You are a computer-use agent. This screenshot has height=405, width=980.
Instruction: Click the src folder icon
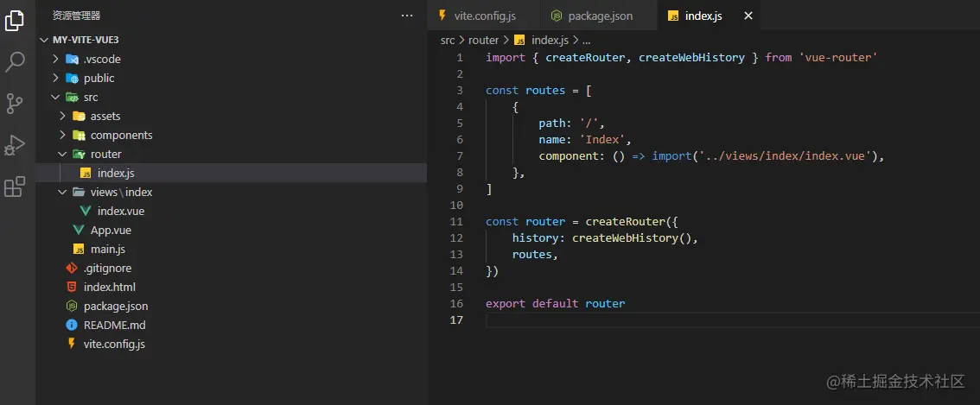(x=72, y=98)
